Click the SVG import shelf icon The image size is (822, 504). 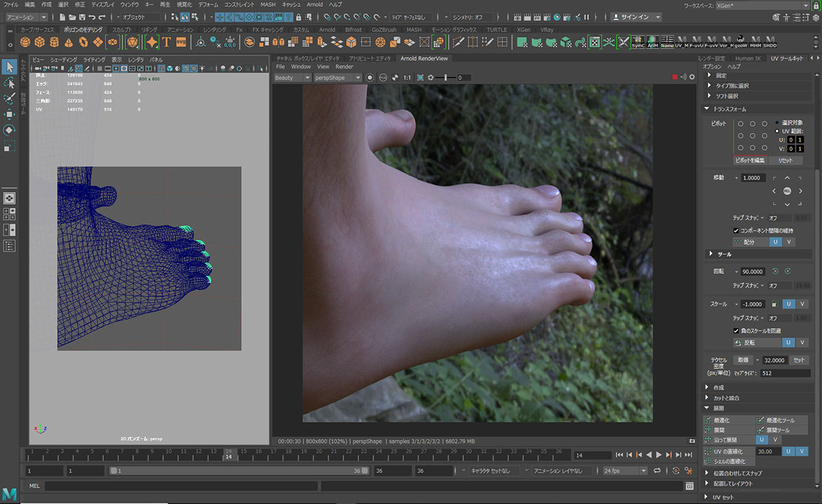point(181,42)
